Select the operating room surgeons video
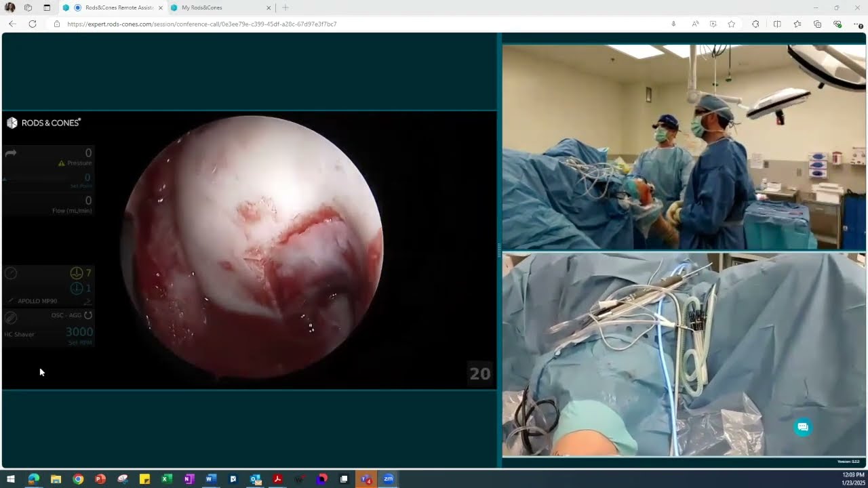Viewport: 868px width, 488px height. pos(684,147)
